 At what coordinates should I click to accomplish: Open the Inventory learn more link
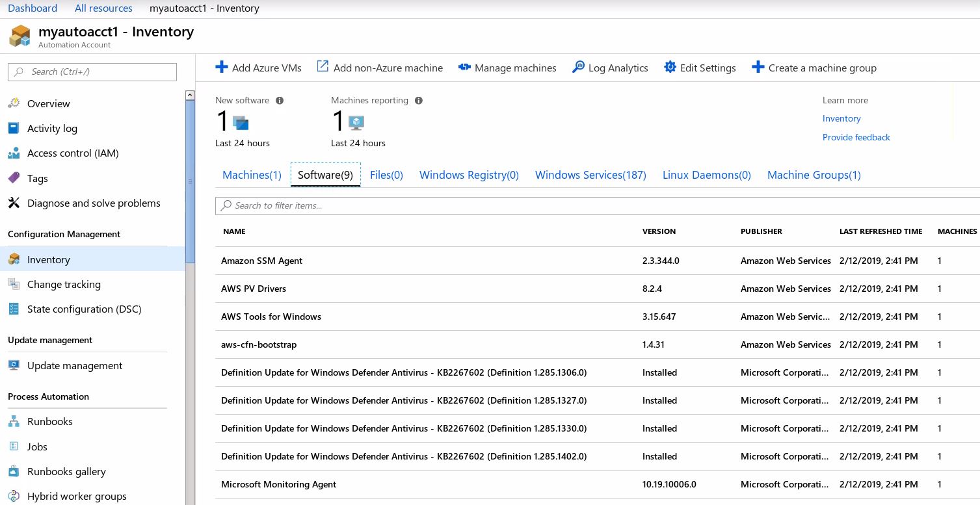point(841,118)
